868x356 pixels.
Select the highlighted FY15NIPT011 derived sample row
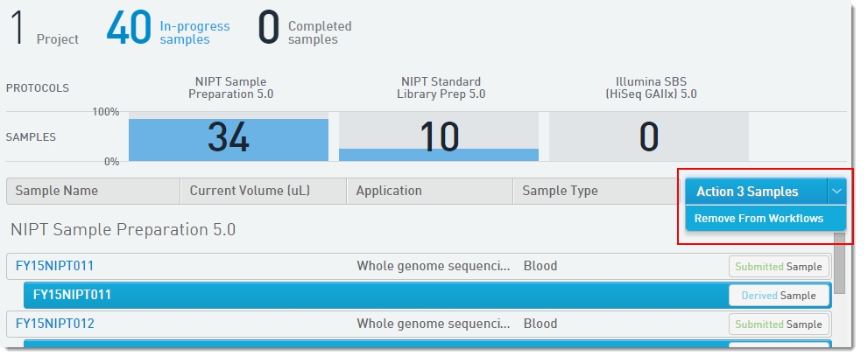pos(350,295)
